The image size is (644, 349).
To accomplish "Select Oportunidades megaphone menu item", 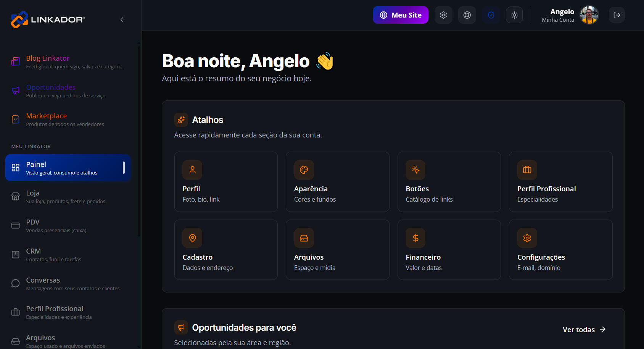I will click(x=68, y=91).
